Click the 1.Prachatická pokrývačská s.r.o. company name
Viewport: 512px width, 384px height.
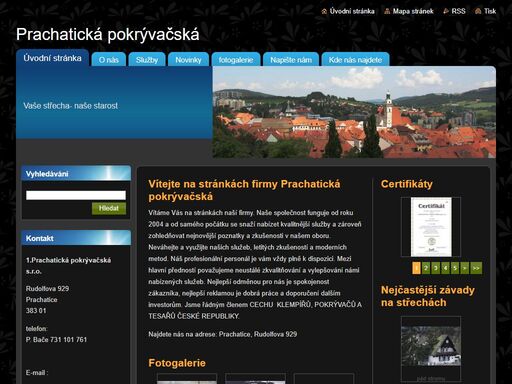[69, 266]
